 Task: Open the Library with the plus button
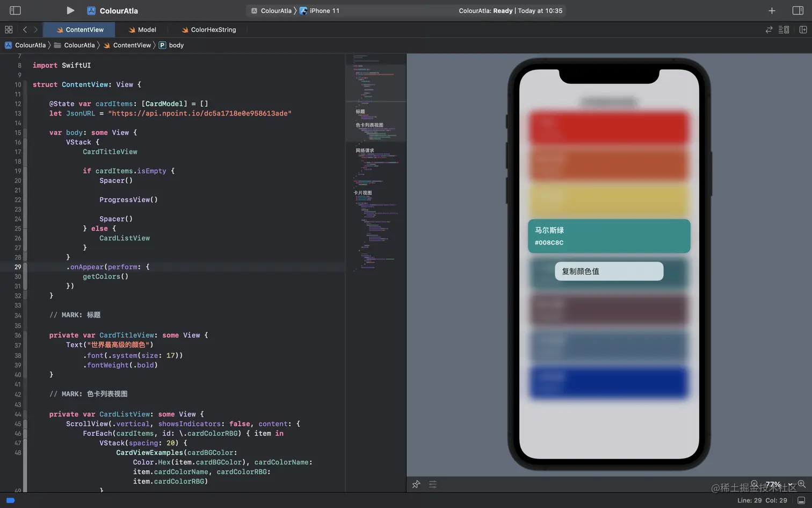click(x=772, y=11)
